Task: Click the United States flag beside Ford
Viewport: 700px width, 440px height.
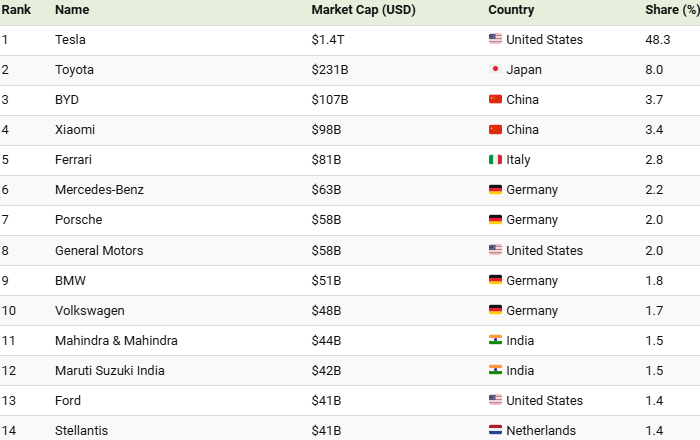Action: pos(495,400)
